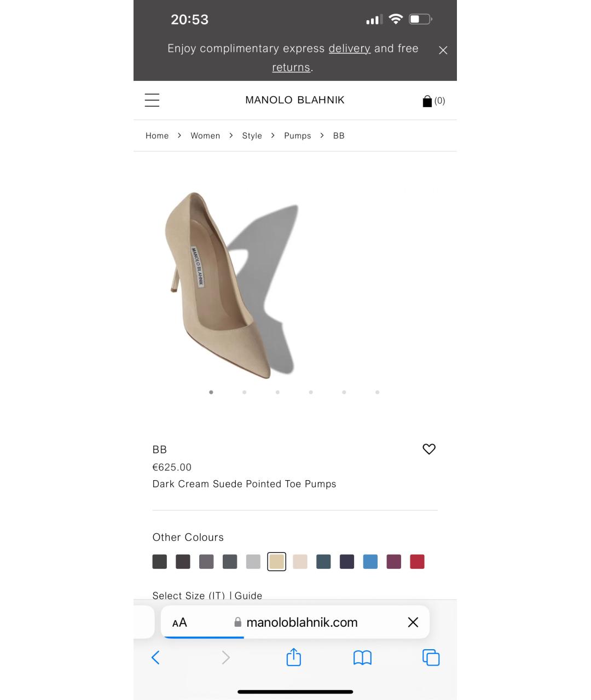This screenshot has height=700, width=591.
Task: Open Safari bookmarks
Action: tap(362, 657)
